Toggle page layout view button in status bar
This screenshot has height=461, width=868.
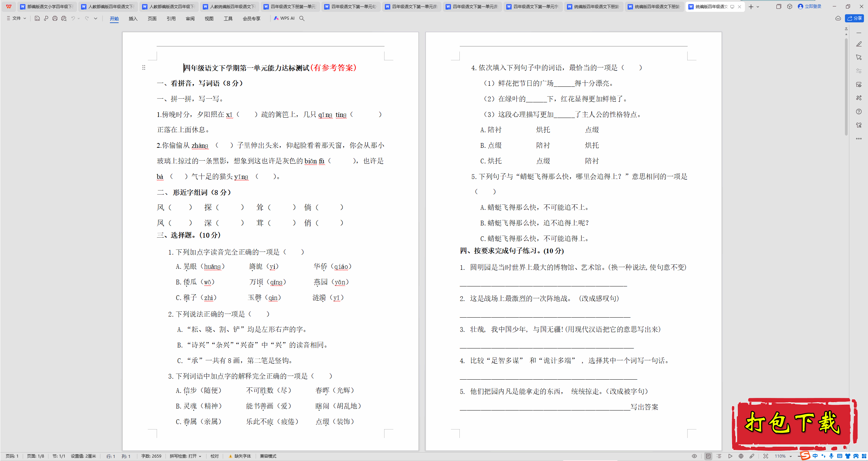point(708,456)
